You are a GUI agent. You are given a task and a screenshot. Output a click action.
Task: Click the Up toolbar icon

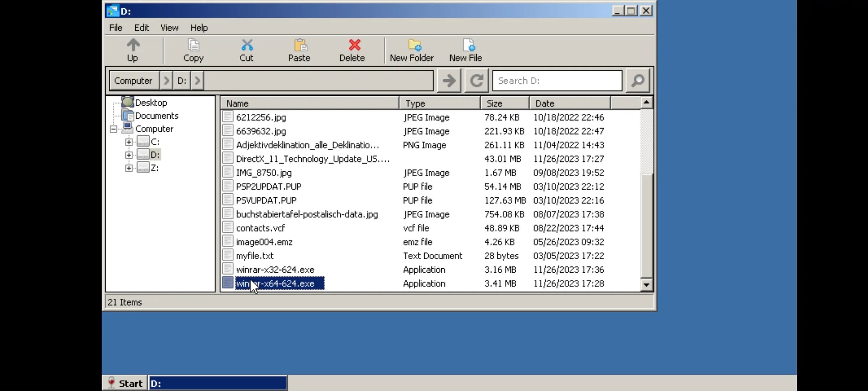[x=132, y=51]
